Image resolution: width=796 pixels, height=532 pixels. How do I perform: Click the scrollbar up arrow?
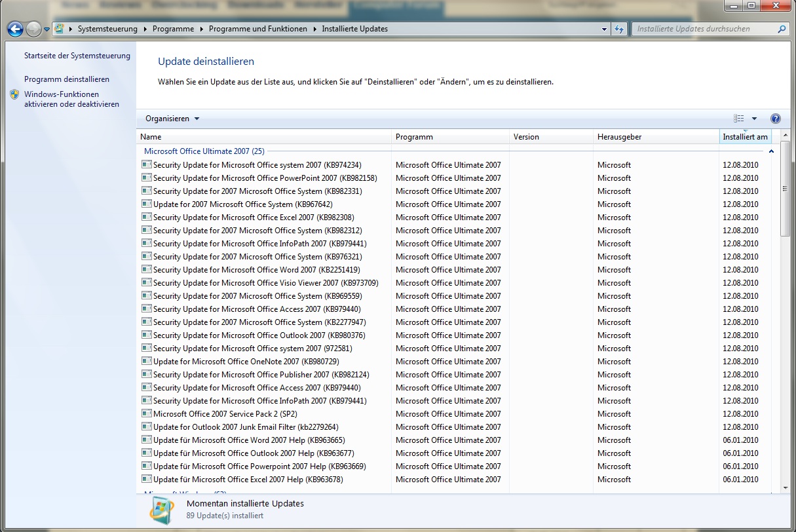[786, 135]
